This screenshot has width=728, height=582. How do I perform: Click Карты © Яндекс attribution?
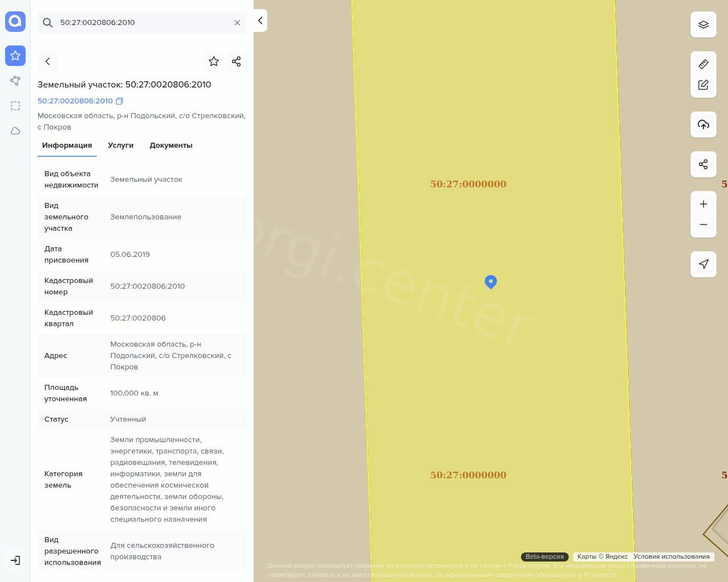coord(602,556)
